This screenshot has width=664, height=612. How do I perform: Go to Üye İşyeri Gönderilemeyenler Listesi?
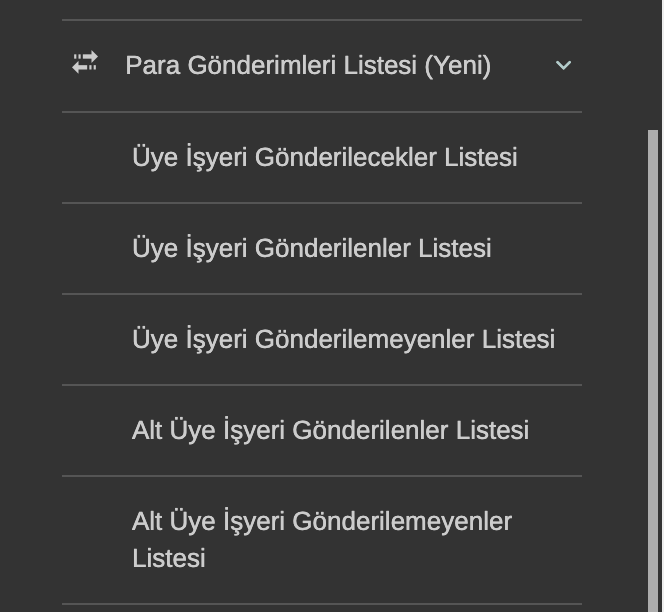click(343, 340)
